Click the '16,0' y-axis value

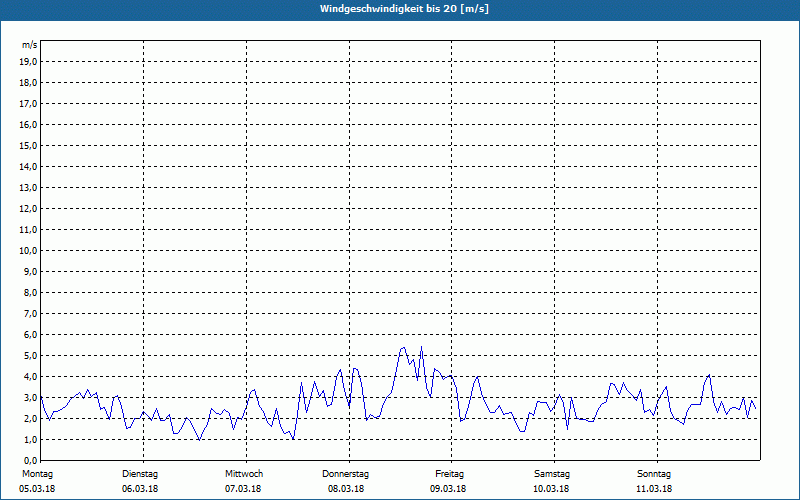click(28, 124)
